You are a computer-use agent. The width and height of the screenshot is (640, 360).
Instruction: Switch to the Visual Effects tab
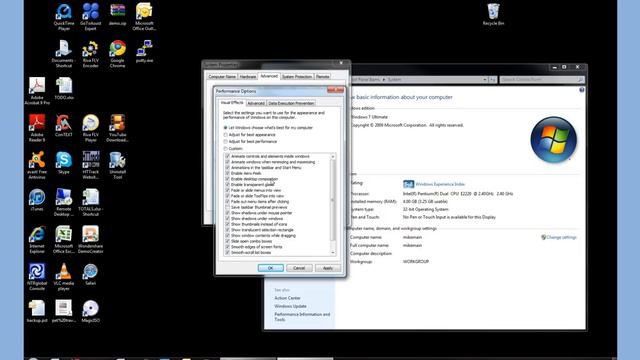tap(232, 103)
